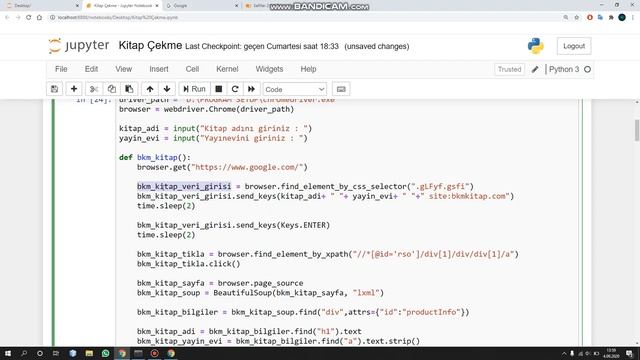This screenshot has height=360, width=640.
Task: Open the Kernel menu
Action: pos(227,69)
